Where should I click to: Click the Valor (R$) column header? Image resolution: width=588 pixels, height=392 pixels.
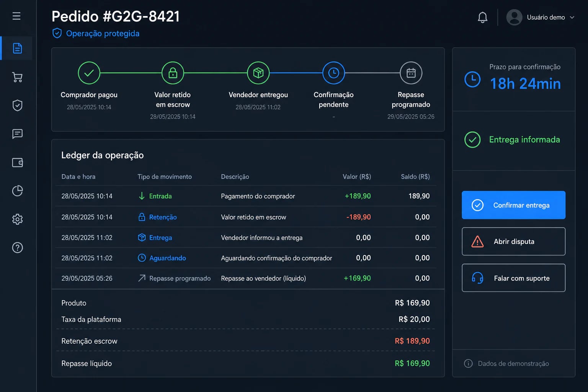point(357,176)
